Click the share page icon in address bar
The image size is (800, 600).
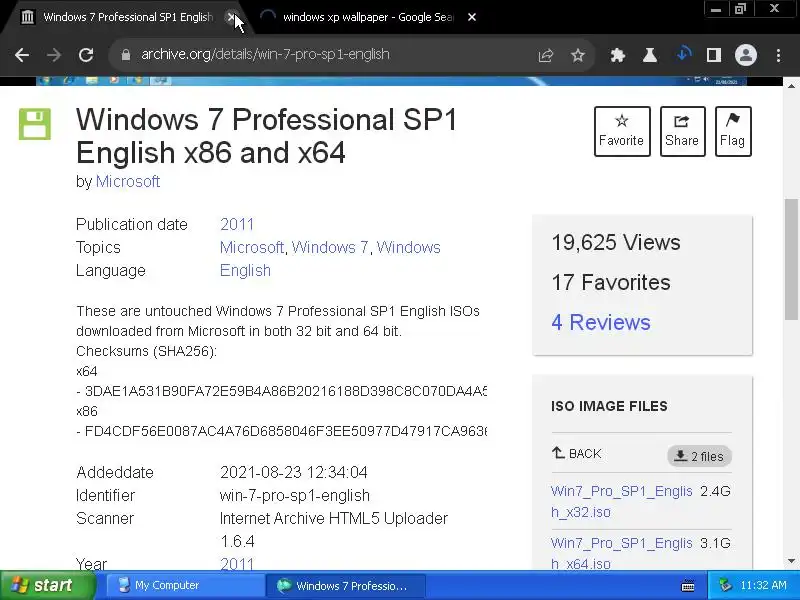[546, 55]
